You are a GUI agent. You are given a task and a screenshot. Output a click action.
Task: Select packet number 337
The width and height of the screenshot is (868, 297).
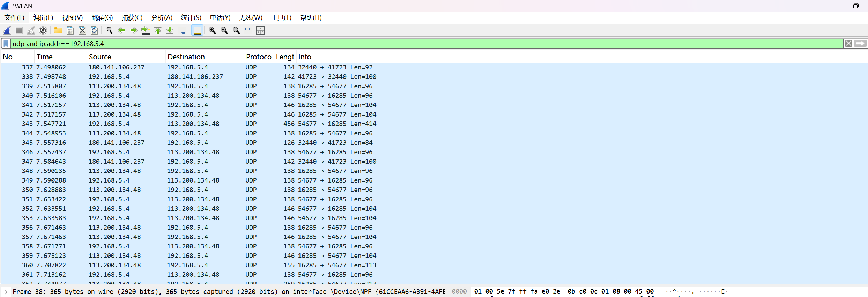coord(434,67)
